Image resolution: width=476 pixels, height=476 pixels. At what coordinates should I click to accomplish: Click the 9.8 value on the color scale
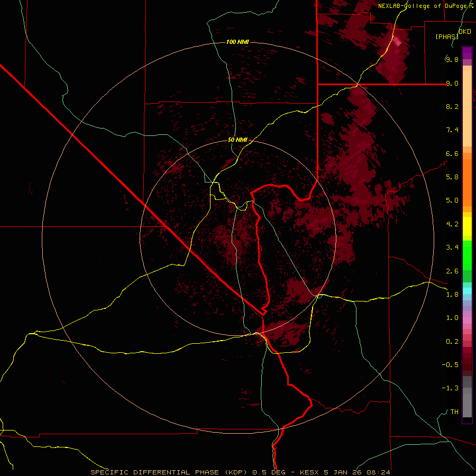tap(452, 59)
